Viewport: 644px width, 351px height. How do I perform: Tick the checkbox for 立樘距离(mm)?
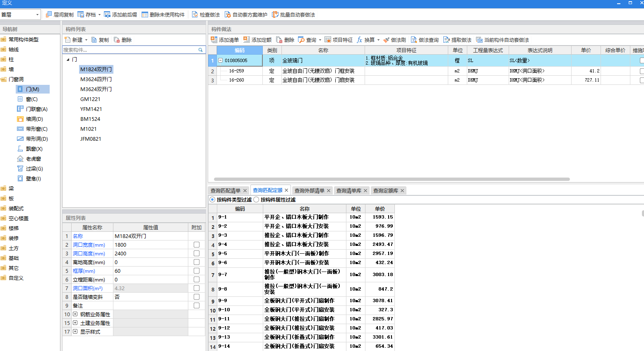[197, 279]
